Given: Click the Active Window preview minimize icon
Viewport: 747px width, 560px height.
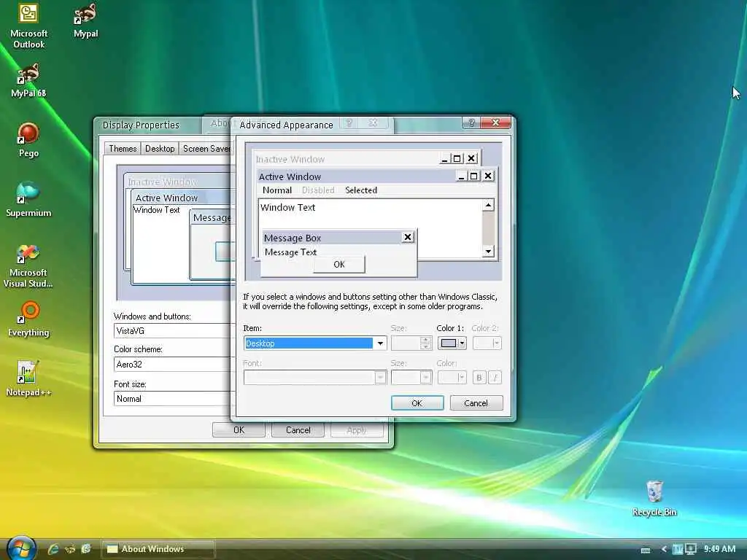Looking at the screenshot, I should (x=461, y=176).
